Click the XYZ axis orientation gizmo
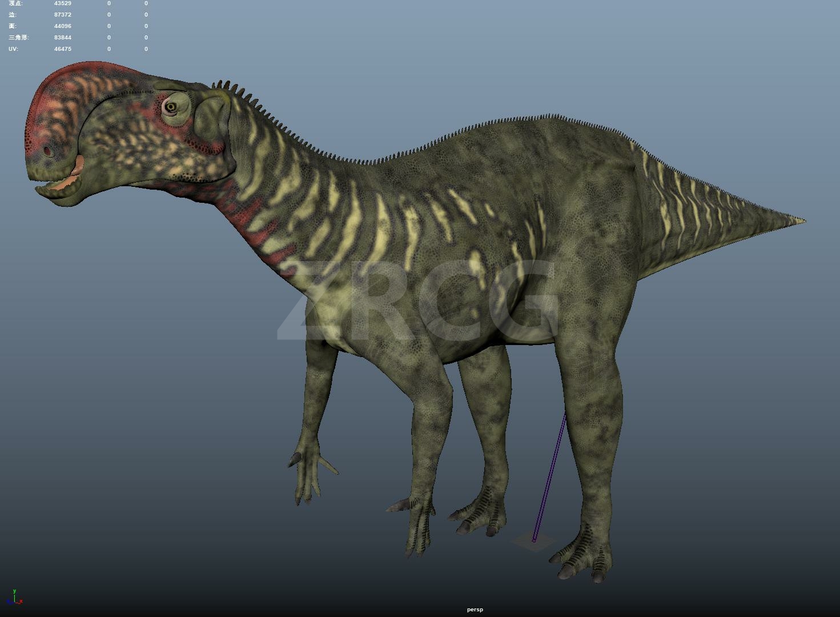This screenshot has width=840, height=617. tap(14, 598)
